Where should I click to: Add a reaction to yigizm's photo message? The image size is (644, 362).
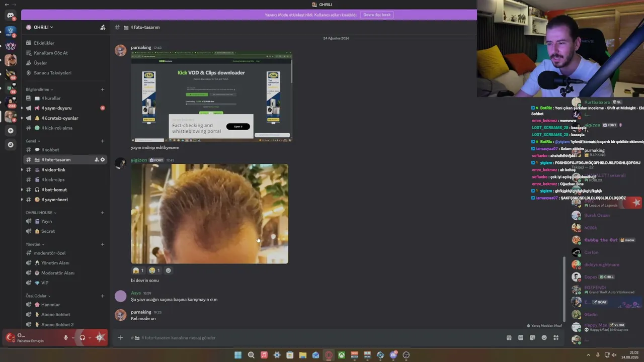click(x=168, y=270)
